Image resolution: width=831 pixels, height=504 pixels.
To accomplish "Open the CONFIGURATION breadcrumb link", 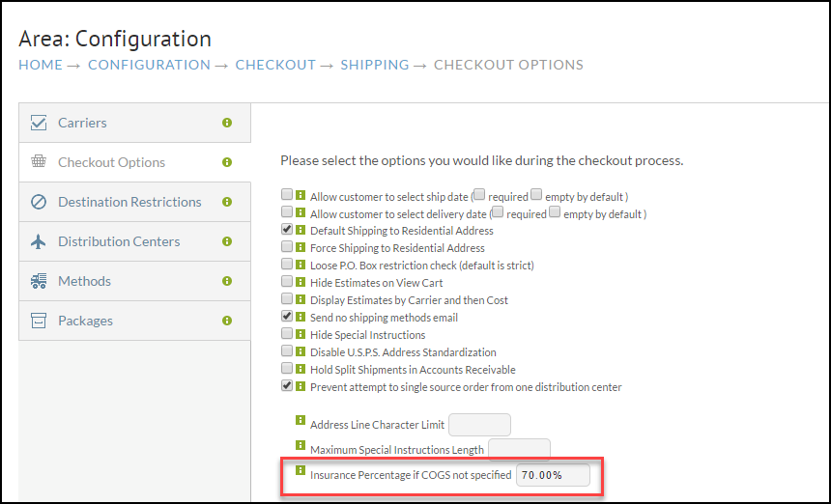I will [x=149, y=65].
